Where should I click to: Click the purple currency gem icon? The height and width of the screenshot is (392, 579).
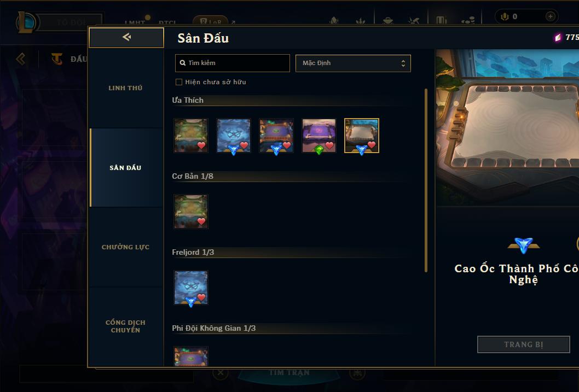[x=558, y=37]
